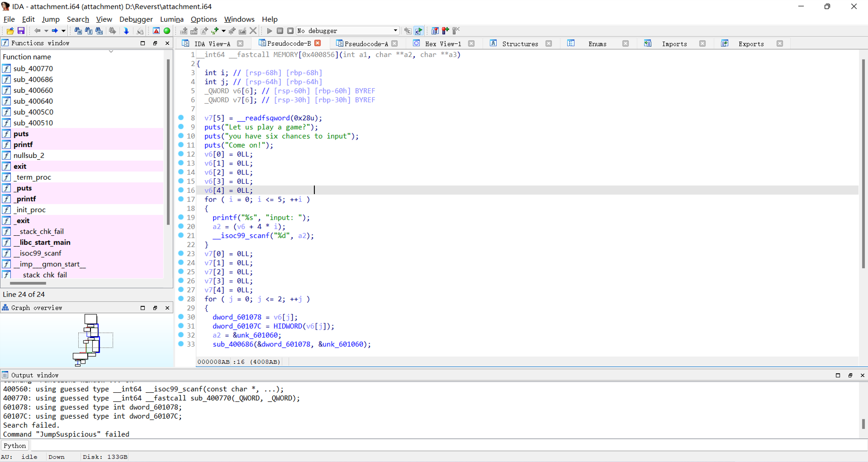The image size is (868, 462).
Task: Close the Pseudocode-B tab with red X
Action: (x=318, y=43)
